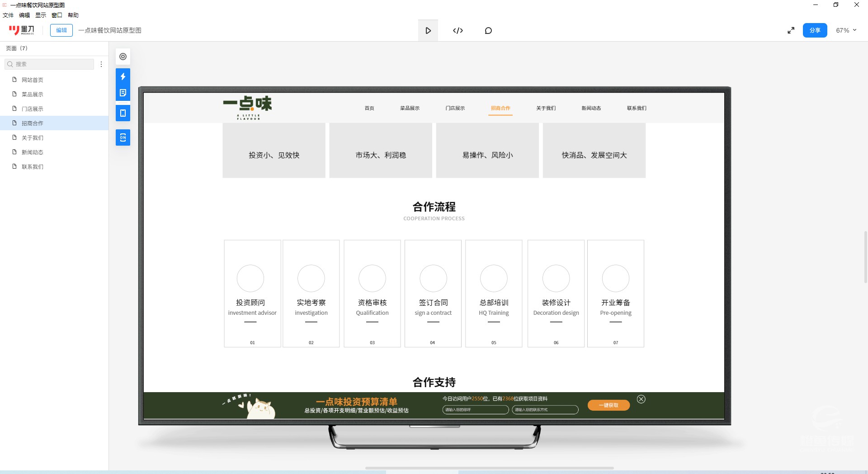868x474 pixels.
Task: Click the page search field
Action: pos(49,64)
